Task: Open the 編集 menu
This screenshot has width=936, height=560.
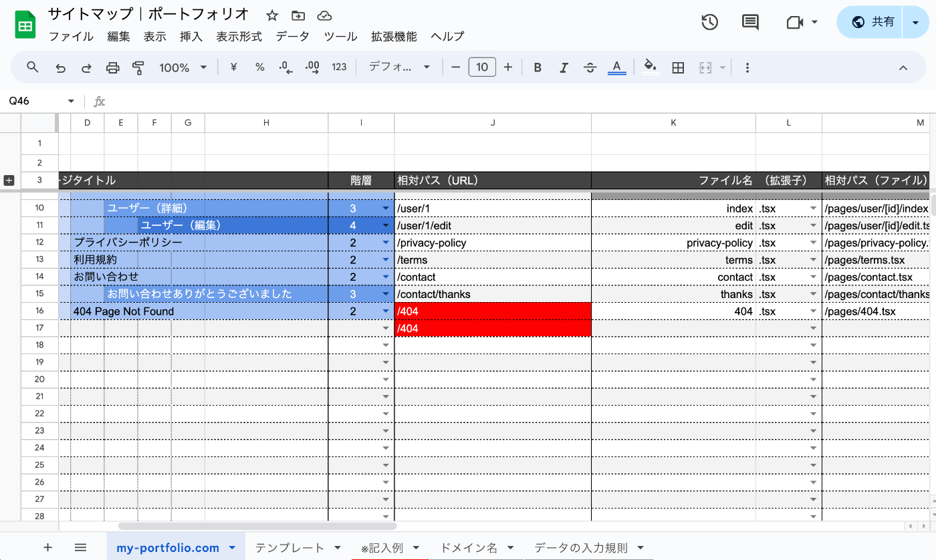Action: pyautogui.click(x=118, y=37)
